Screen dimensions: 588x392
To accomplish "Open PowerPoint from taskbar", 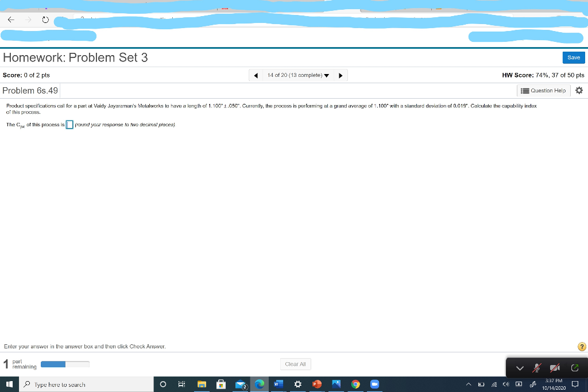I will [317, 384].
